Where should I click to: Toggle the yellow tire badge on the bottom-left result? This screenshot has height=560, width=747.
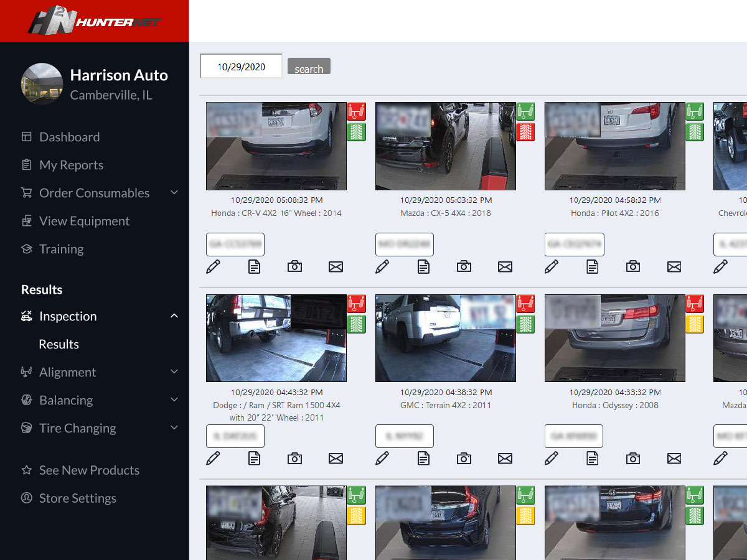coord(356,515)
